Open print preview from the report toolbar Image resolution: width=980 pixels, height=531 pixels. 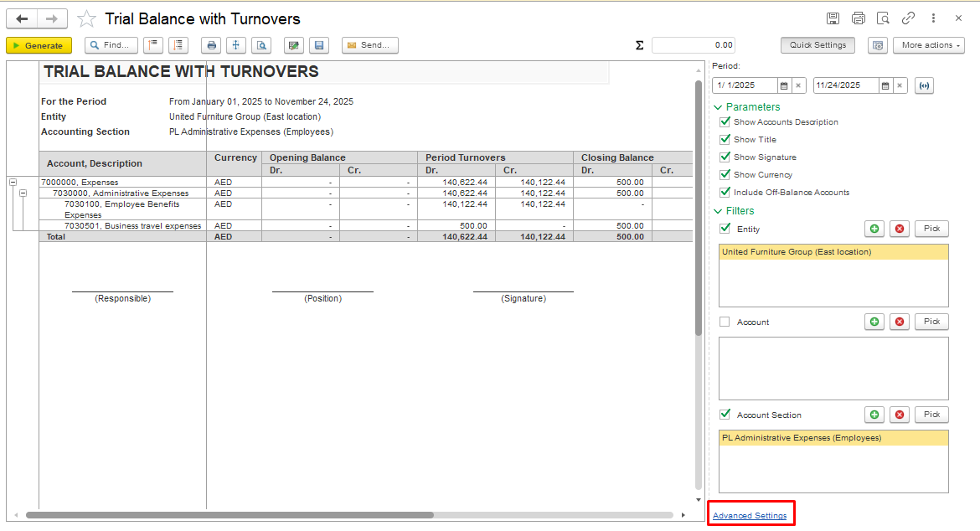(x=262, y=45)
